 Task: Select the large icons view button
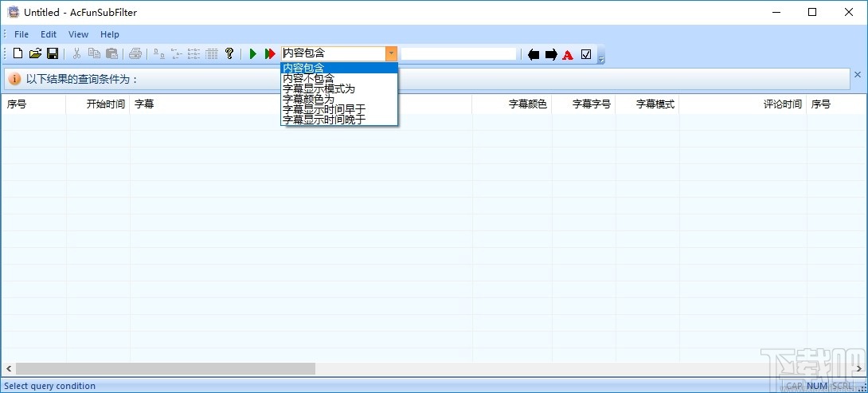point(159,53)
